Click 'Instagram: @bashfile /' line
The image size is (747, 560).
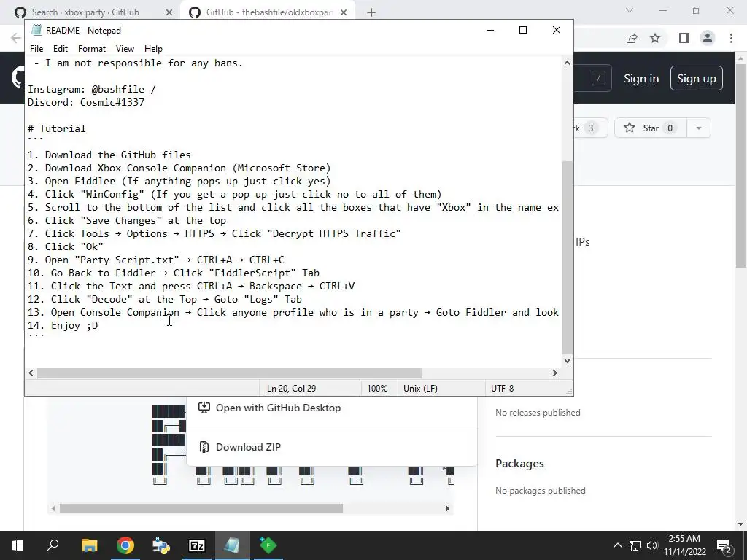[91, 89]
